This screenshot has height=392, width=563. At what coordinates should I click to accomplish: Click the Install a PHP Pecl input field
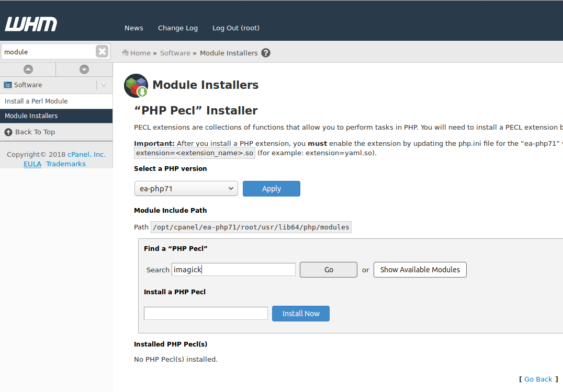coord(205,313)
